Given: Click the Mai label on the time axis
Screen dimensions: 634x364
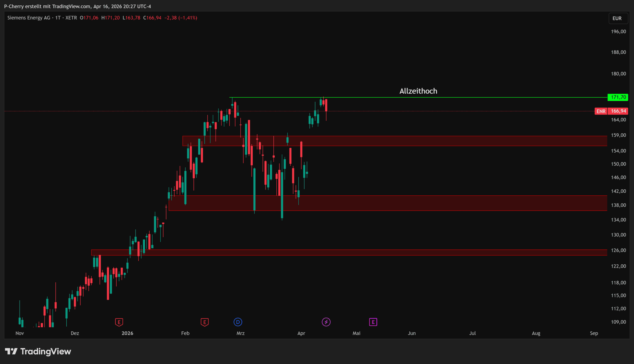Looking at the screenshot, I should click(356, 333).
